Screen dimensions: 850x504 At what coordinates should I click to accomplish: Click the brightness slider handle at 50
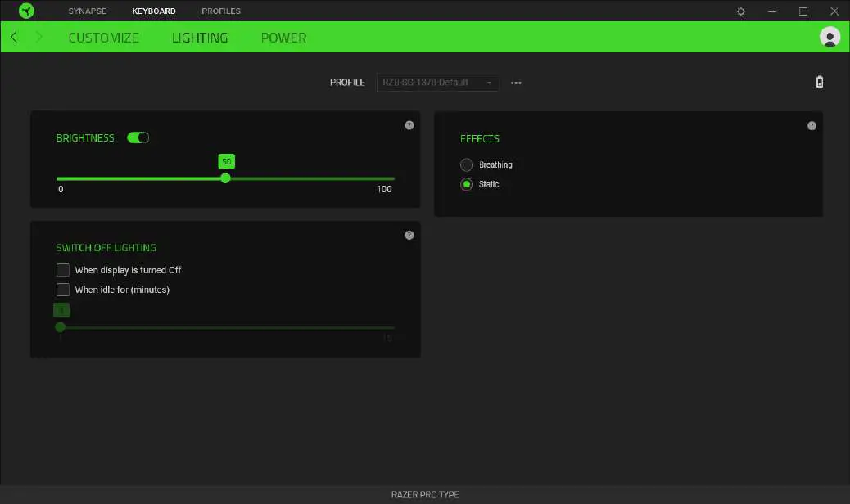225,178
